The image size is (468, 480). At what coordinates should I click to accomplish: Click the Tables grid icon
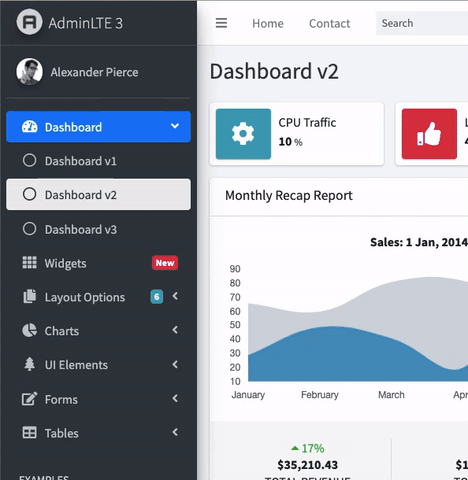pos(30,433)
